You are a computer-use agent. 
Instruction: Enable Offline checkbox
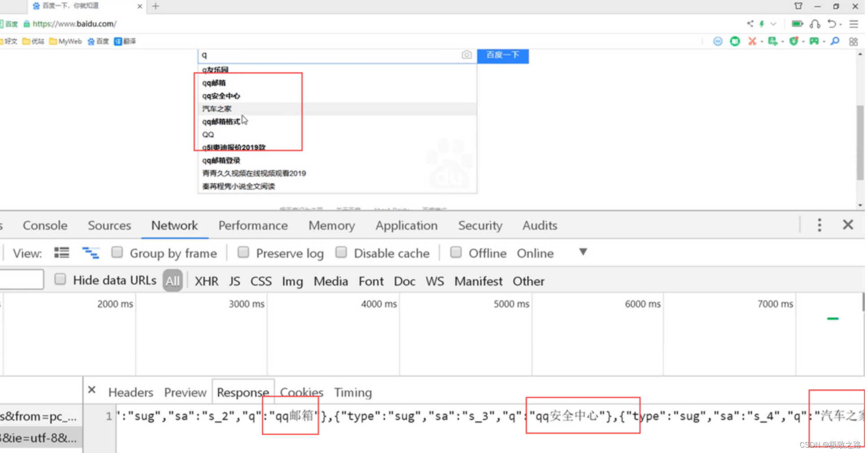click(x=456, y=252)
